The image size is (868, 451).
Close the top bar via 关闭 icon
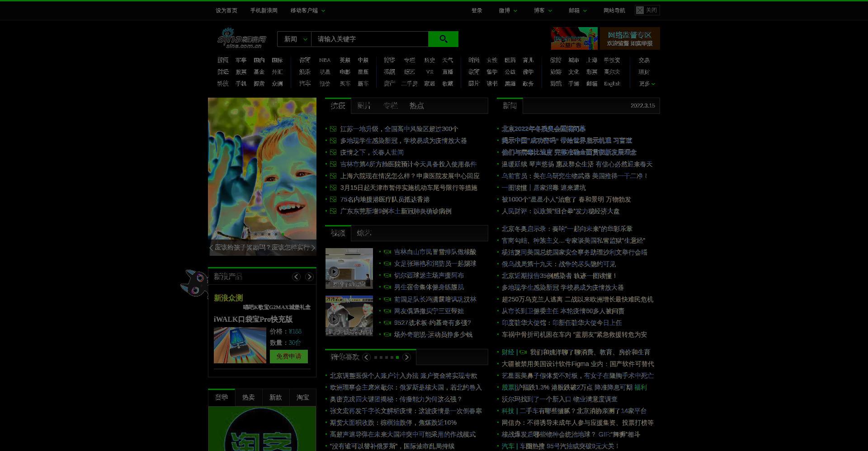[640, 10]
